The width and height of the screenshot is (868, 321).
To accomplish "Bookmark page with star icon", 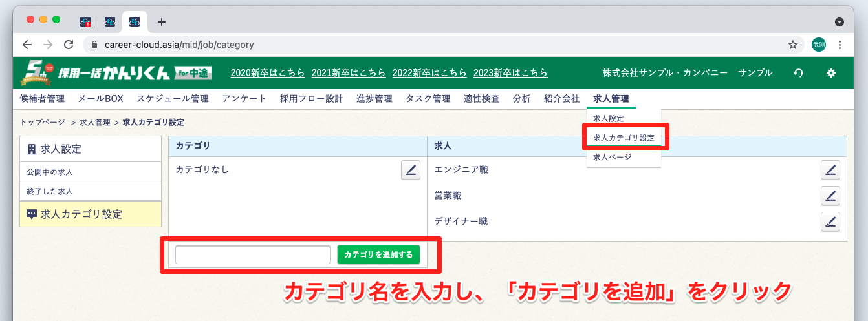I will tap(792, 45).
